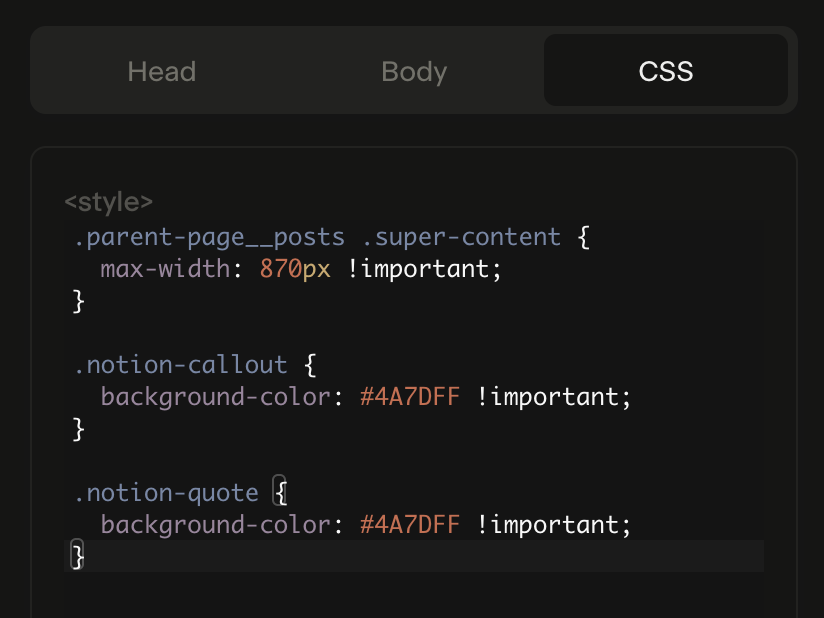Click the closing brace of .notion-callout rule
Screen dimensions: 824x618
79,429
